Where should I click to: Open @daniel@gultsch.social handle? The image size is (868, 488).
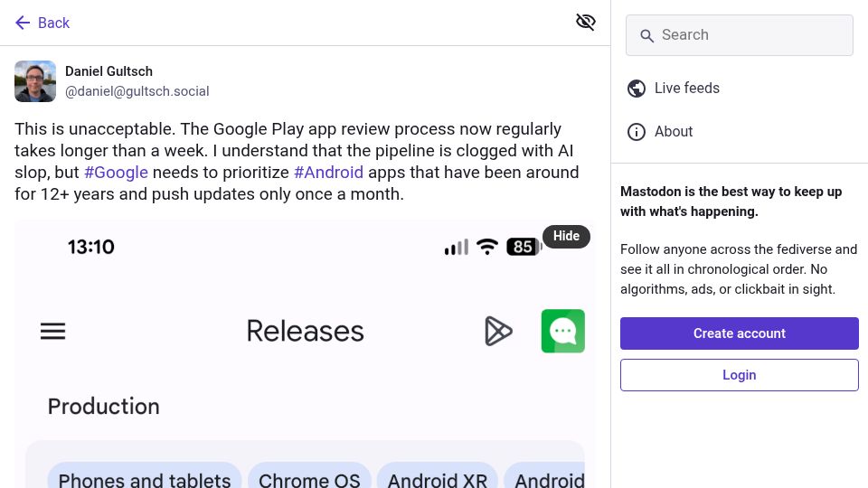click(137, 91)
